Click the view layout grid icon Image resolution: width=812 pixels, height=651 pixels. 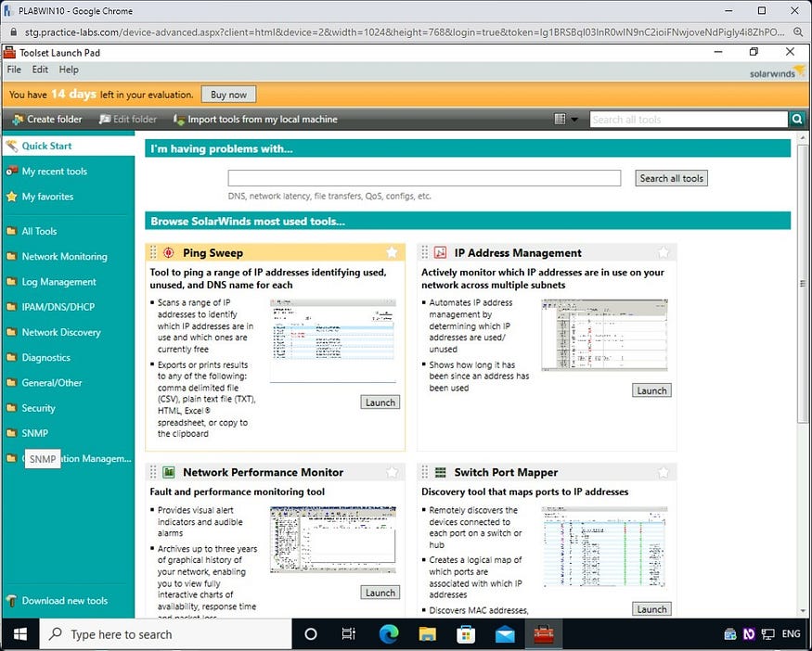pos(560,119)
